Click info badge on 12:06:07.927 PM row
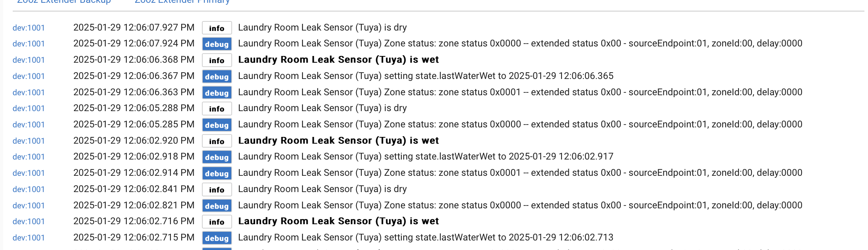The height and width of the screenshot is (250, 868). click(217, 28)
